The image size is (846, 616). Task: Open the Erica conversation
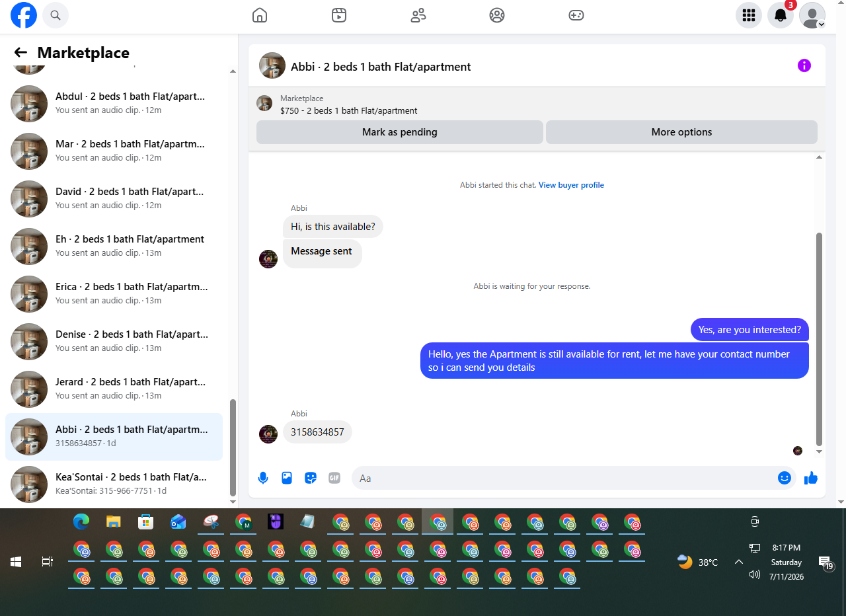point(114,294)
